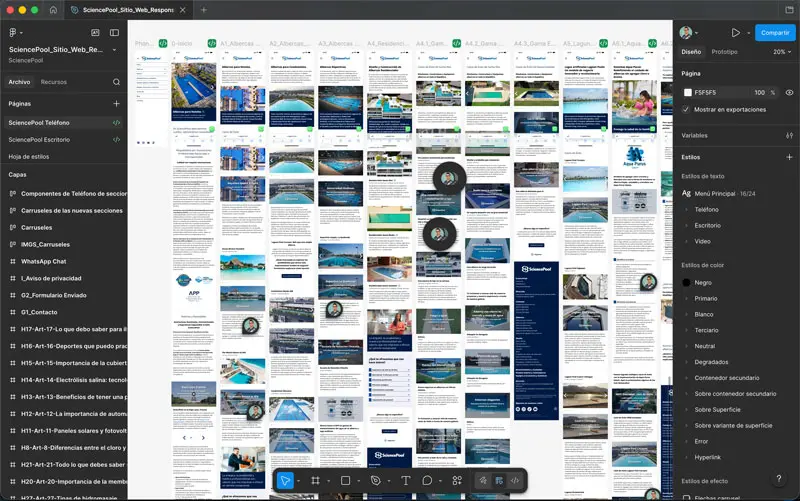The height and width of the screenshot is (501, 800).
Task: Switch to Design mode in toolbar
Action: [x=499, y=481]
